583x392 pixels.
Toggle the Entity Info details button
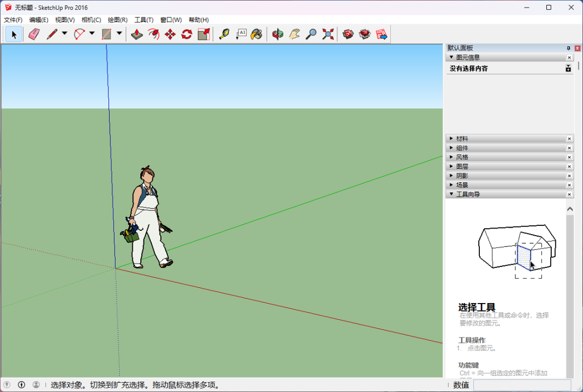[x=568, y=68]
